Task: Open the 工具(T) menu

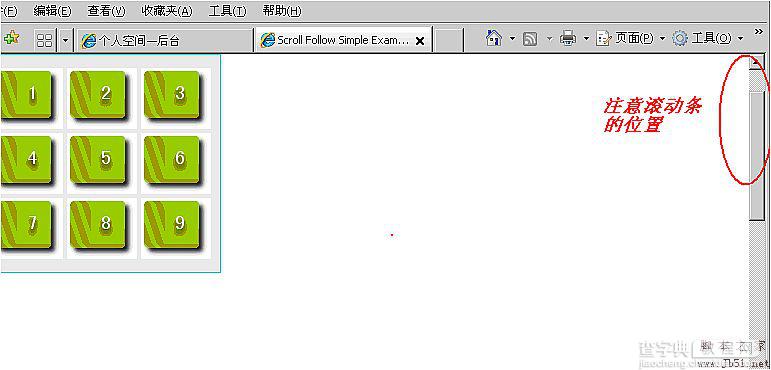Action: tap(227, 11)
